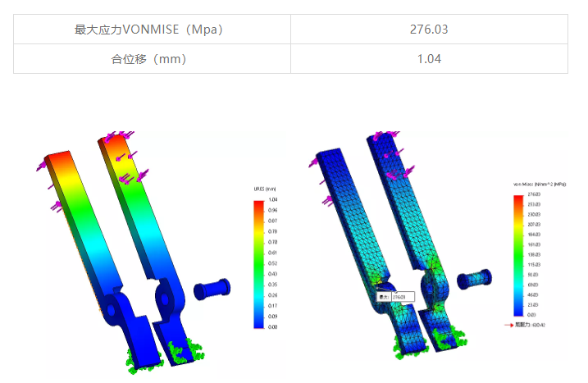Image resolution: width=588 pixels, height=383 pixels.
Task: Click the 合位移 (mm) table cell
Action: [152, 59]
